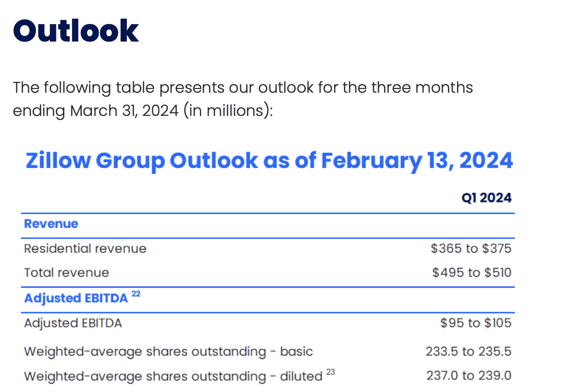Click the intro paragraph about the outlook table
Viewport: 567px width, 392px height.
(x=243, y=99)
